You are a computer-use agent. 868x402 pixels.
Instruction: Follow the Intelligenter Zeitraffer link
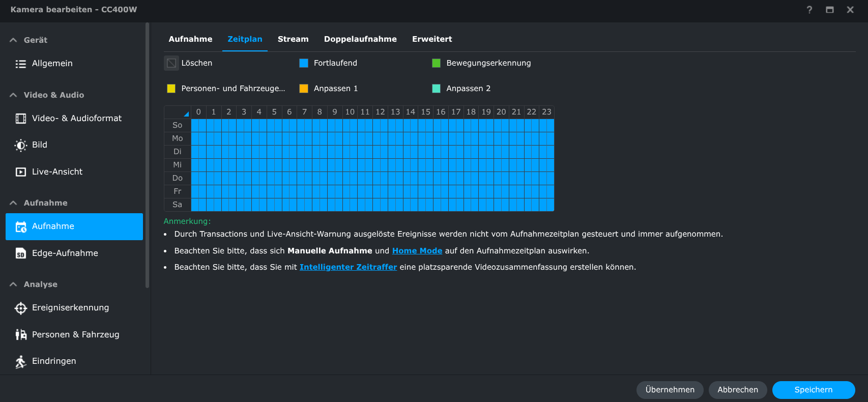click(x=348, y=267)
